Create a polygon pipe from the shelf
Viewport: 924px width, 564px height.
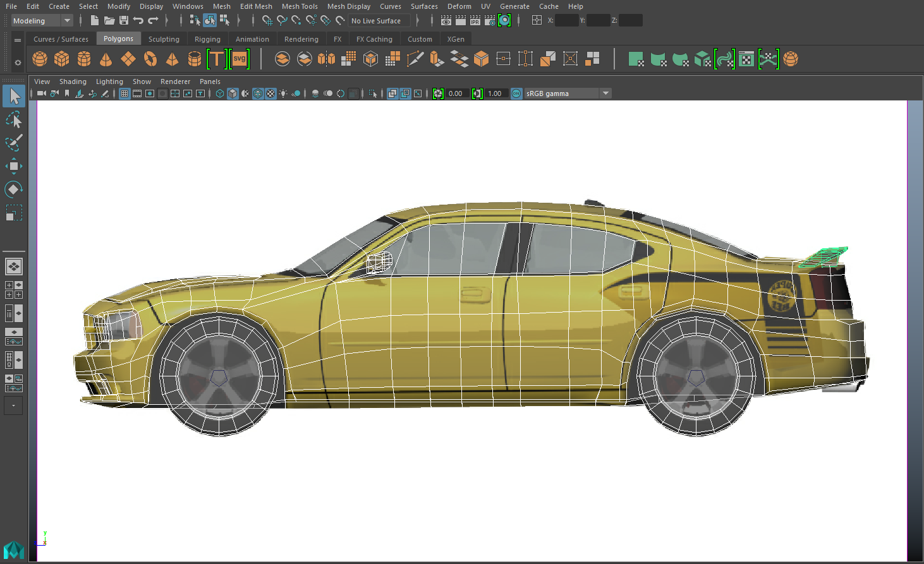tap(195, 59)
